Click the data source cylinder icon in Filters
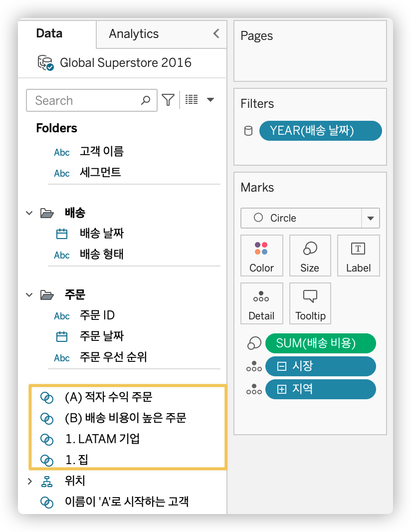Viewport: 411px width, 532px height. [x=248, y=131]
